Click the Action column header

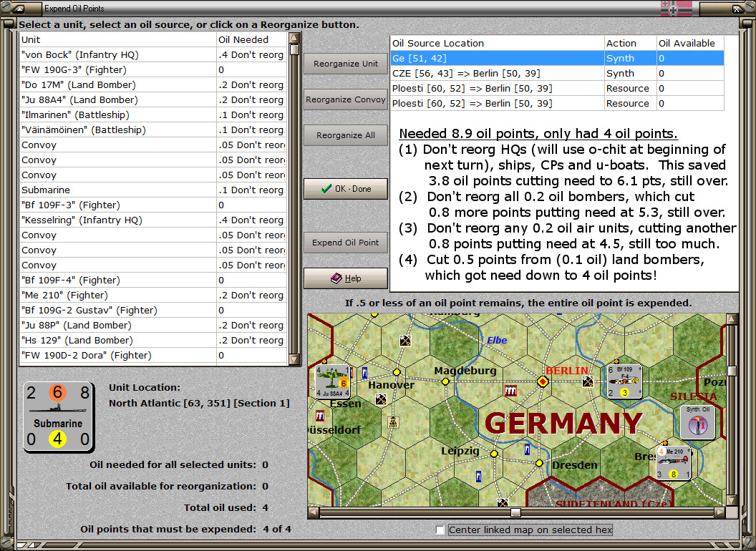[x=631, y=43]
